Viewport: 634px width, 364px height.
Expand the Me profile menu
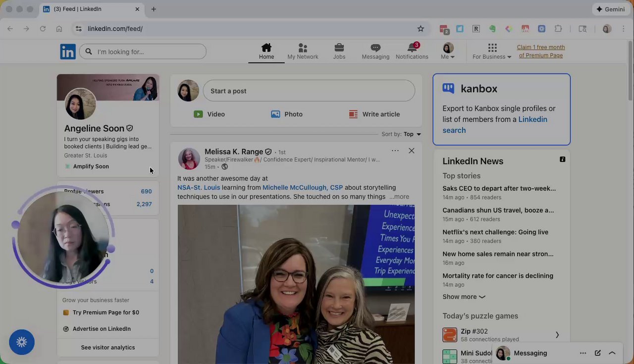pyautogui.click(x=448, y=52)
